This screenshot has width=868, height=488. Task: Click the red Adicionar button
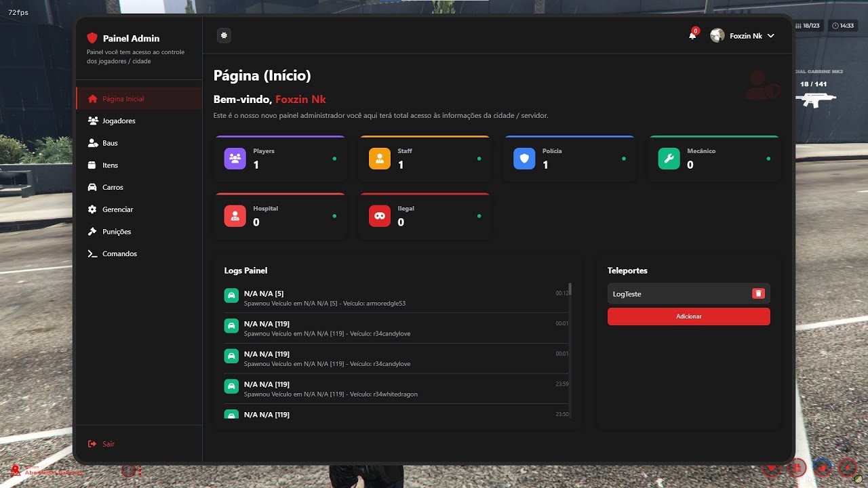click(689, 317)
